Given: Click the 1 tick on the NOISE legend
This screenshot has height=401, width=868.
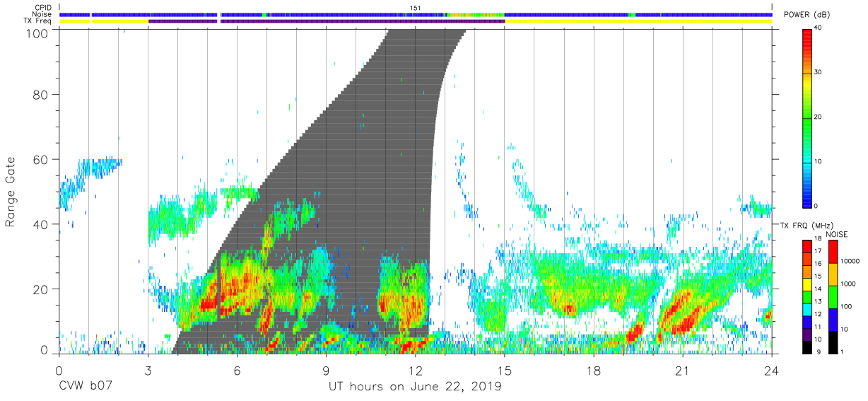Looking at the screenshot, I should click(x=842, y=351).
